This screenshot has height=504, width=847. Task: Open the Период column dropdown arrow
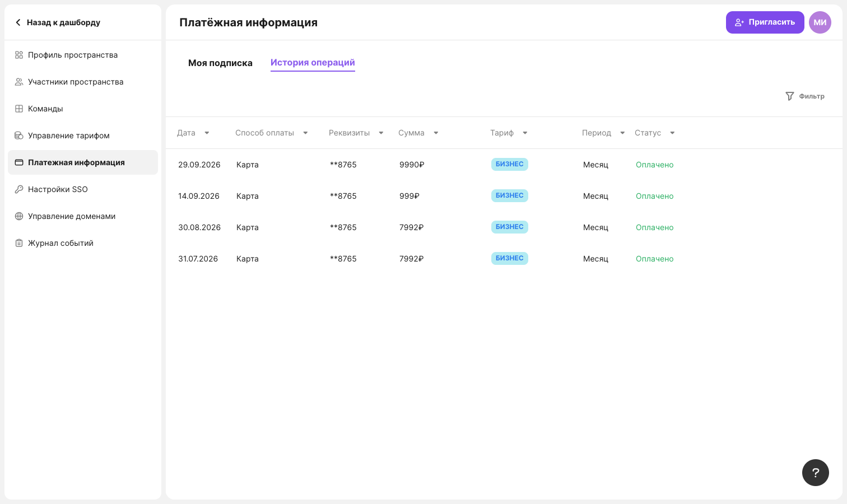coord(622,133)
